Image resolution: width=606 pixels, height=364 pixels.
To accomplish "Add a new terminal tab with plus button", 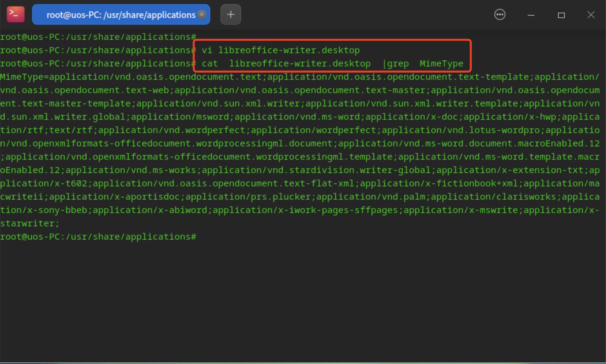I will click(231, 14).
